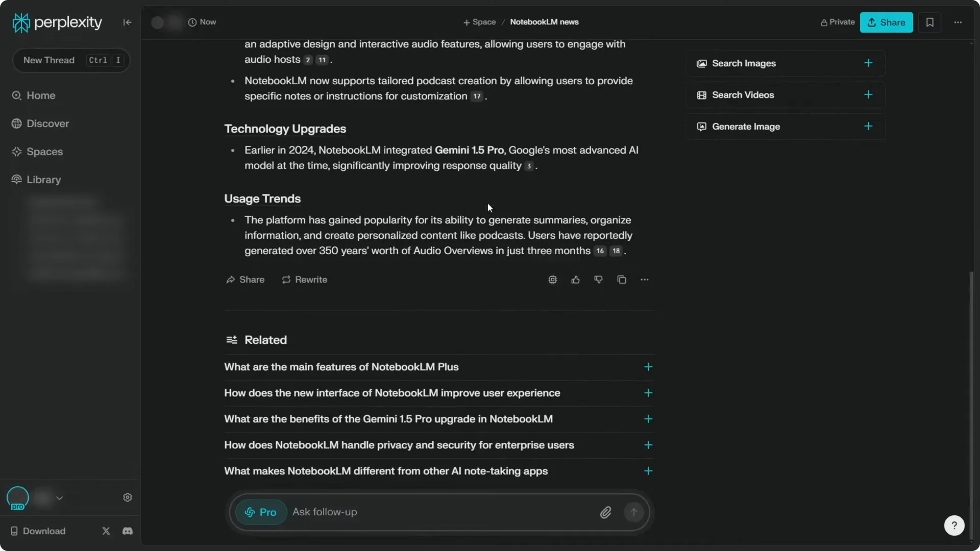Open the thread options menu top right
Viewport: 980px width, 551px height.
(958, 22)
